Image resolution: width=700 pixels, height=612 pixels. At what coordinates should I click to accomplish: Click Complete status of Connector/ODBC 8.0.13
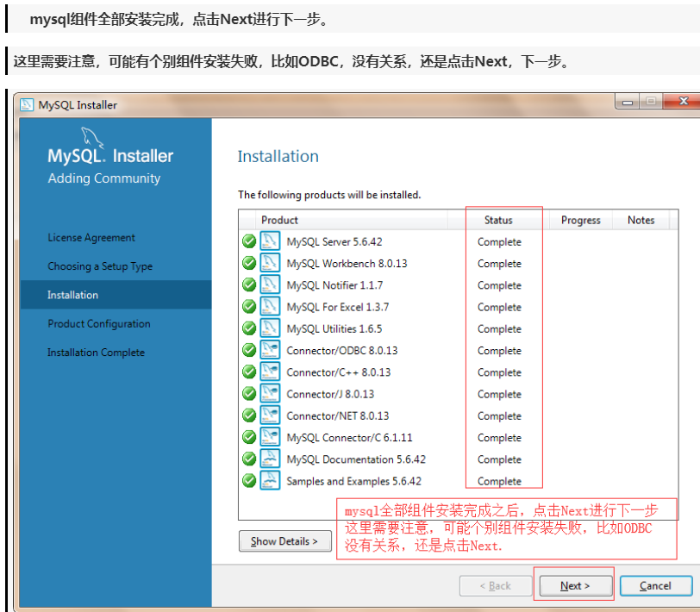click(499, 351)
